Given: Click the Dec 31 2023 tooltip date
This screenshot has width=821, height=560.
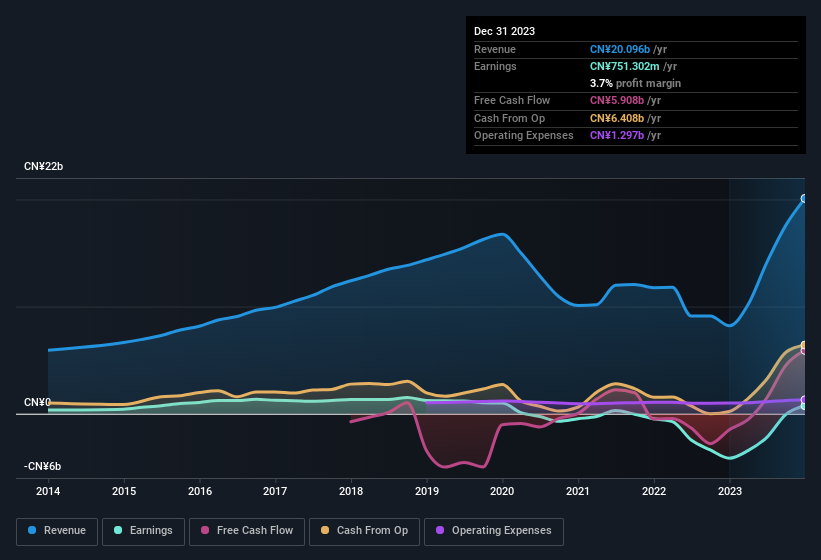Looking at the screenshot, I should click(504, 31).
